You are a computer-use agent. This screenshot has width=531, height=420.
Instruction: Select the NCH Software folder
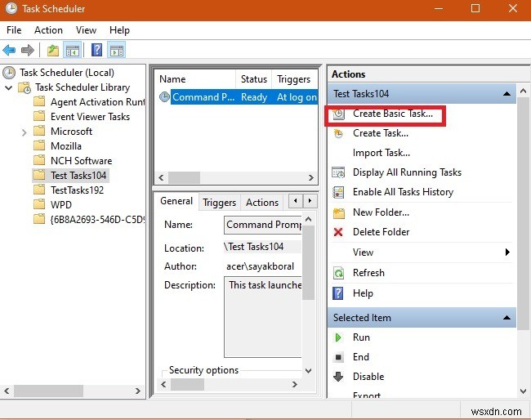tap(81, 161)
